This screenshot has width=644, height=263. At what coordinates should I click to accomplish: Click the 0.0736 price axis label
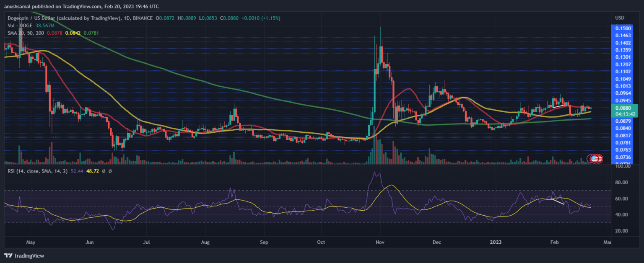click(x=623, y=157)
